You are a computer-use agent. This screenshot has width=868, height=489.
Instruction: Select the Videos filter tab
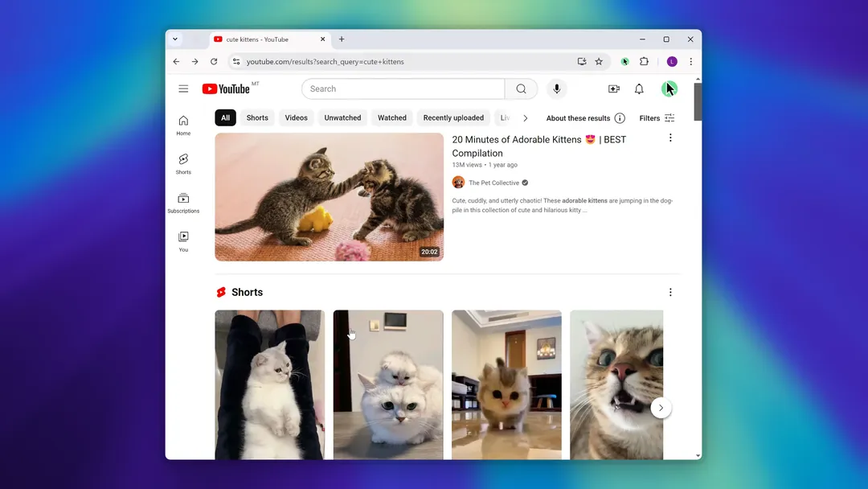point(296,118)
